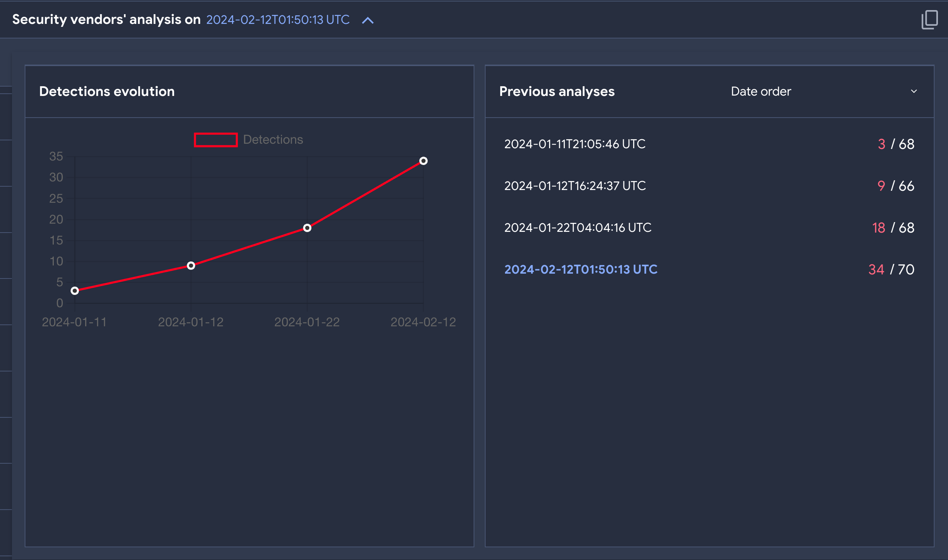Image resolution: width=948 pixels, height=560 pixels.
Task: Select the 2024-01-11T21:05:46 UTC analysis
Action: pyautogui.click(x=574, y=144)
